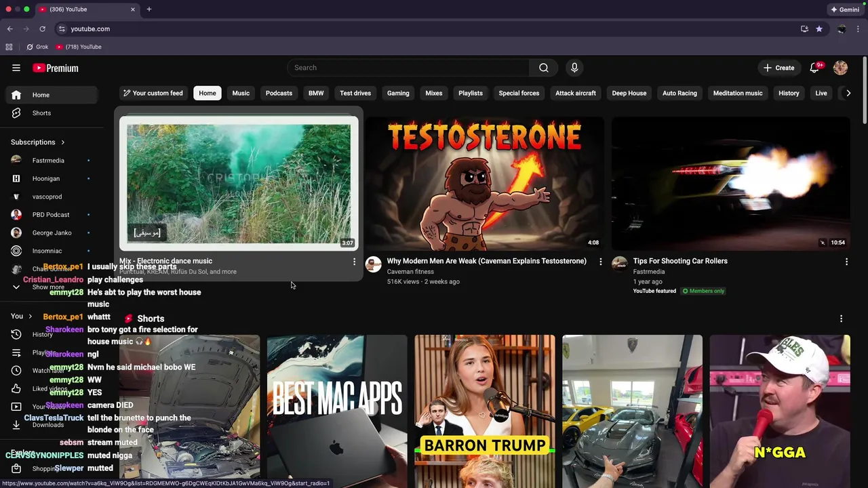The width and height of the screenshot is (868, 488).
Task: Click the YouTube Premium logo
Action: click(56, 68)
